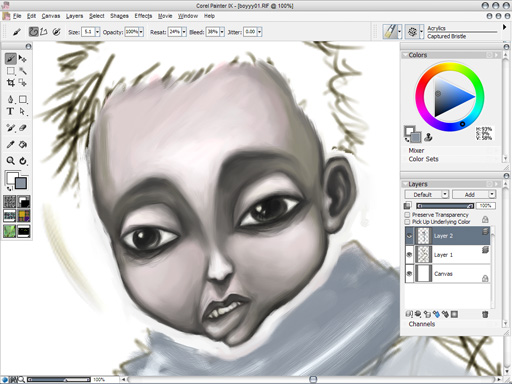This screenshot has height=384, width=512.
Task: Select the Crop tool in toolbox
Action: click(10, 83)
